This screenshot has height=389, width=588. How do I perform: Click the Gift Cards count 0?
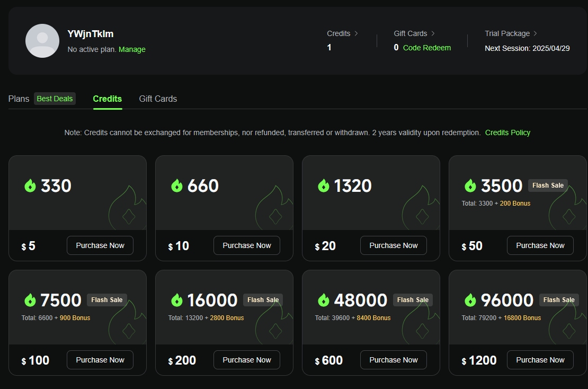click(x=396, y=47)
